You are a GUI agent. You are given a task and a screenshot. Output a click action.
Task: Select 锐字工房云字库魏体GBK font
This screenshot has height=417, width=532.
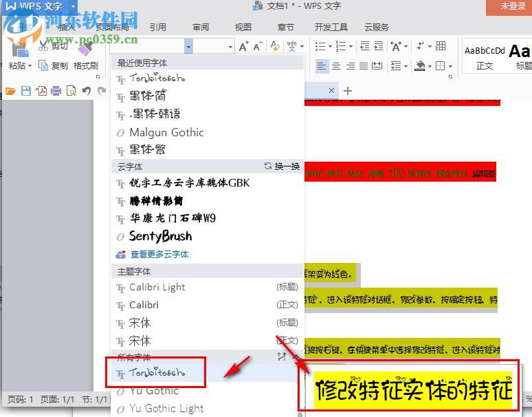(208, 183)
